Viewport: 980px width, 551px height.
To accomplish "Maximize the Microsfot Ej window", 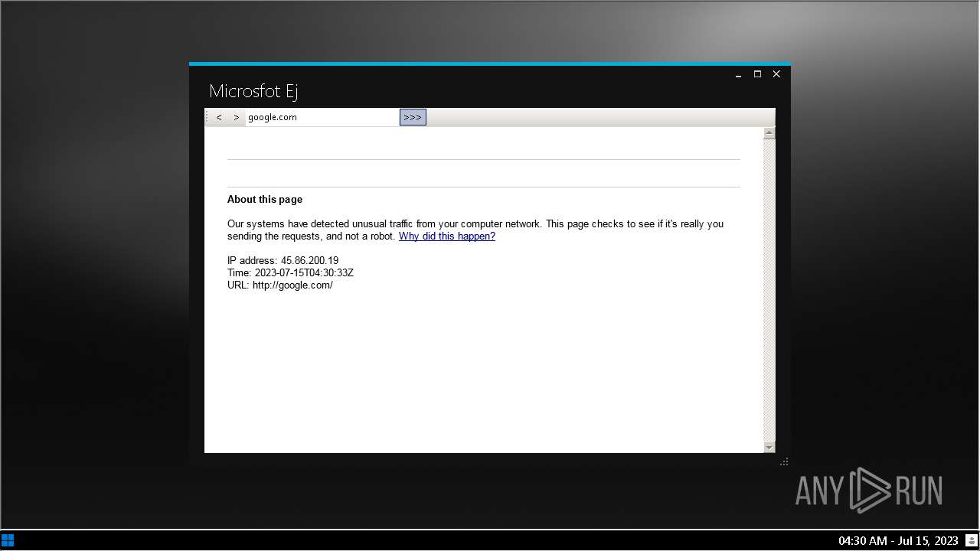I will (757, 74).
